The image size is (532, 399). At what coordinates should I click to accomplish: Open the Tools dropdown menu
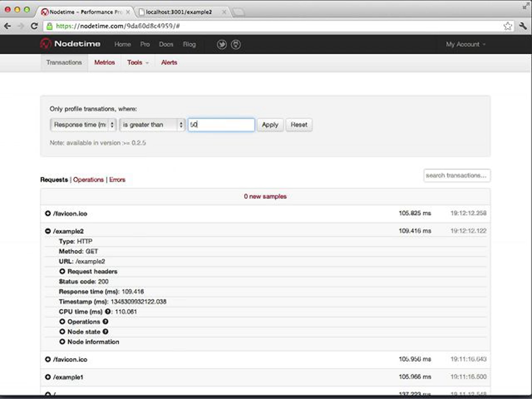click(138, 63)
